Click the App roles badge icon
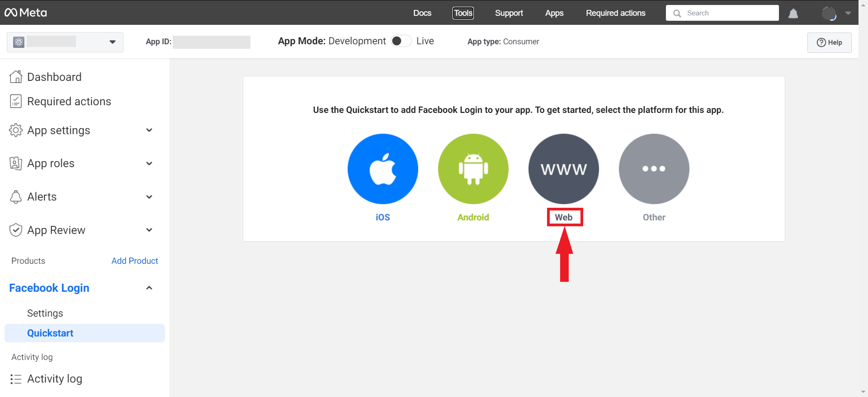Image resolution: width=868 pixels, height=397 pixels. (16, 163)
